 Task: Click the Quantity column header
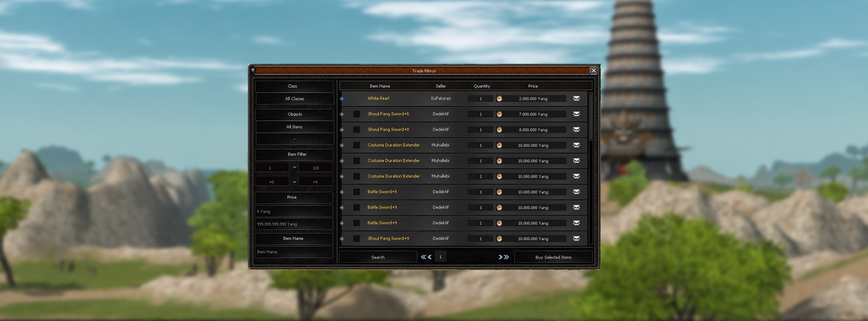482,86
